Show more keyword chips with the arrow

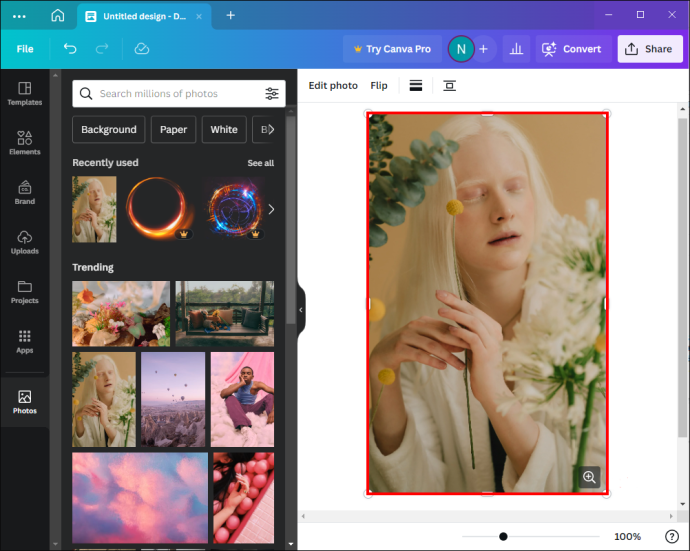pyautogui.click(x=271, y=129)
